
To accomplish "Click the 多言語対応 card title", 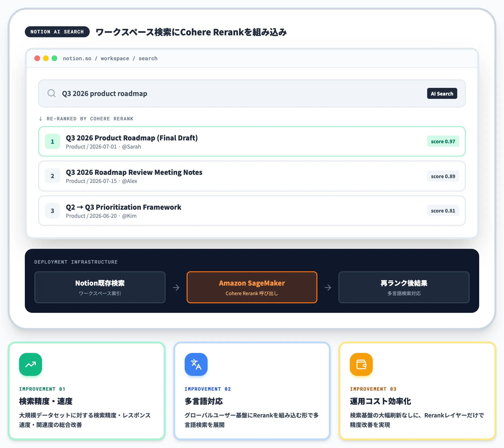I will (204, 401).
